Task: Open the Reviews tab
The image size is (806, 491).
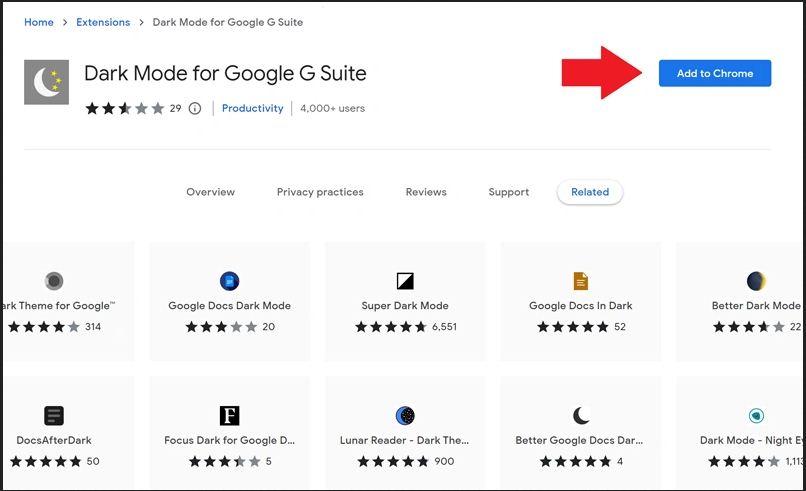Action: (426, 192)
